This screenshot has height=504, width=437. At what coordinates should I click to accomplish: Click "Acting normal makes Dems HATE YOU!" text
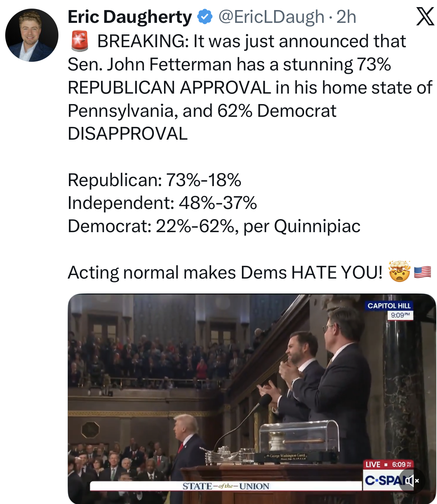(x=225, y=272)
